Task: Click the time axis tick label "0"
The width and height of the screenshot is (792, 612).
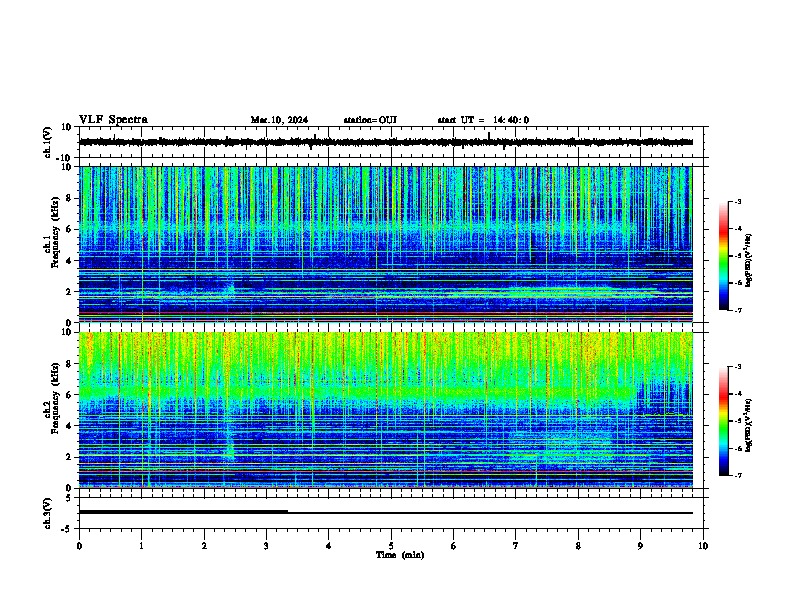Action: point(79,546)
